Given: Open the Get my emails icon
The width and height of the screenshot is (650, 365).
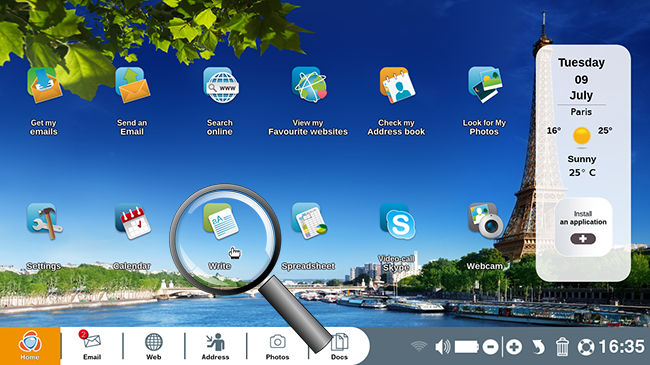Looking at the screenshot, I should (x=44, y=85).
